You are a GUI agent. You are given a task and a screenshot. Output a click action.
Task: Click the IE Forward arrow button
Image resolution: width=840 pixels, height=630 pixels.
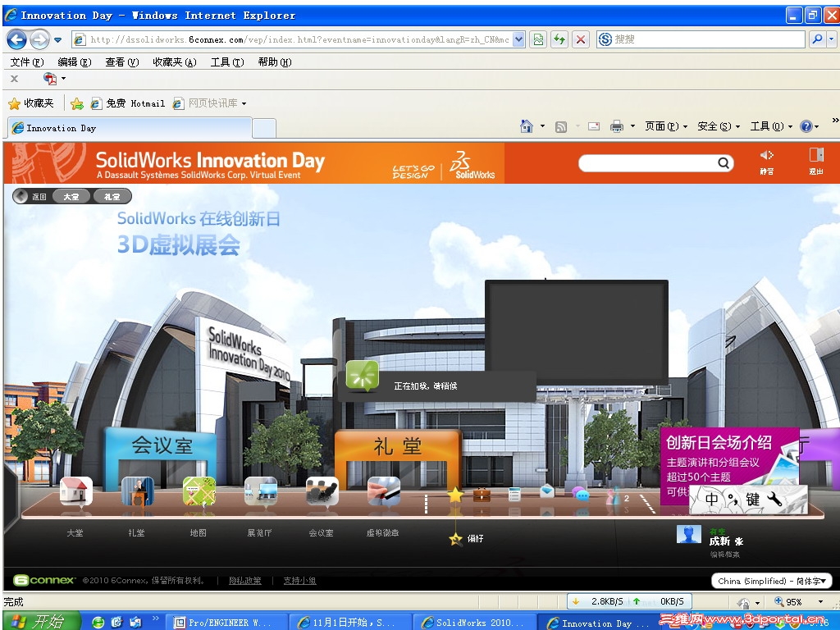click(39, 39)
